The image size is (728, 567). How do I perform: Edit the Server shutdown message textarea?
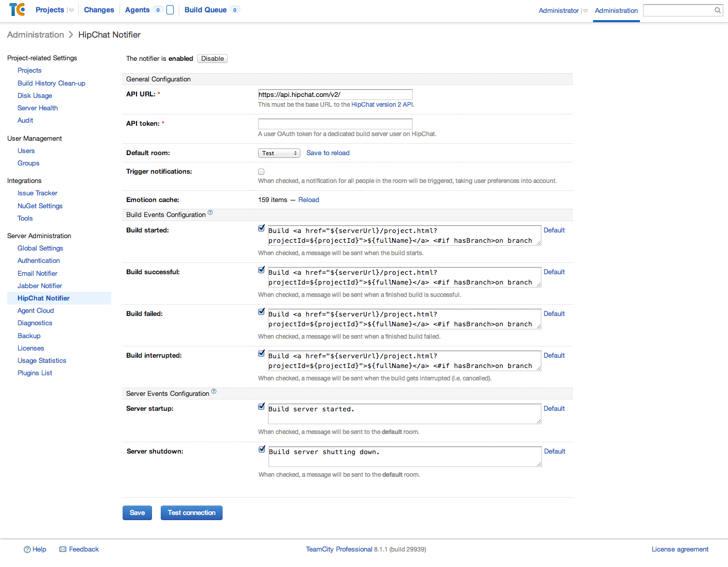pos(405,457)
